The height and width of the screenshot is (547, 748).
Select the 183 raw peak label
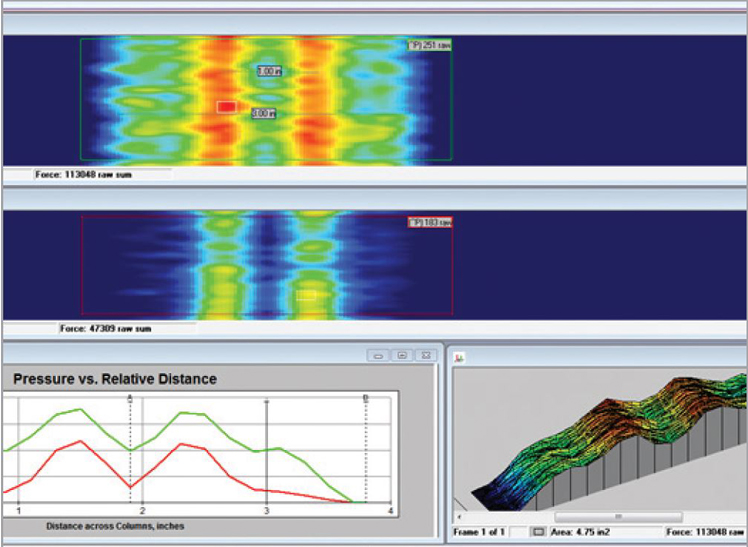429,222
